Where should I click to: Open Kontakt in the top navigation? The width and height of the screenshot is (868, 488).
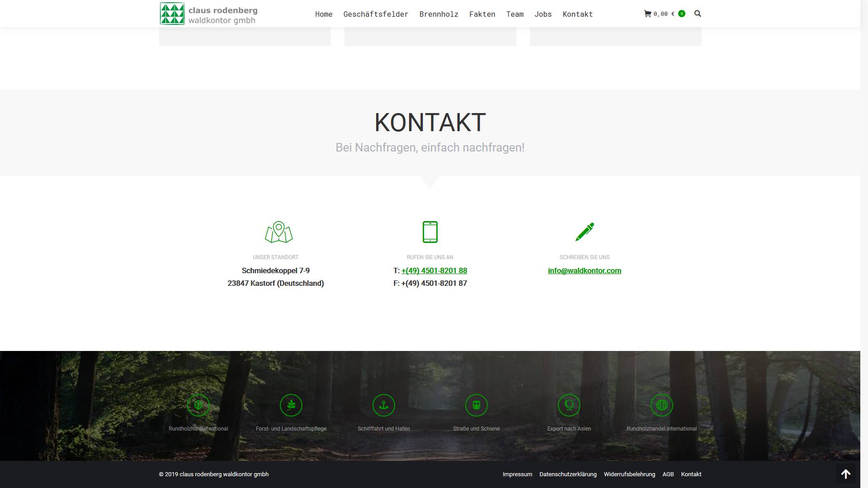click(578, 14)
